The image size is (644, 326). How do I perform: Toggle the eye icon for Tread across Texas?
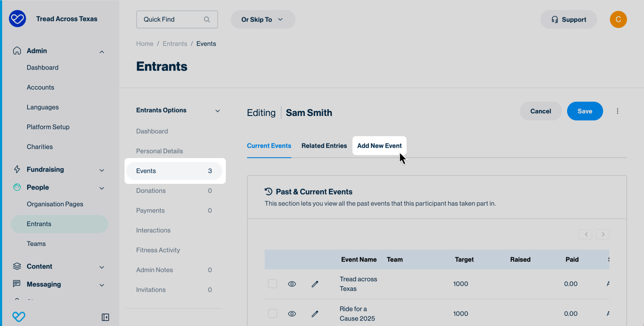(x=292, y=284)
